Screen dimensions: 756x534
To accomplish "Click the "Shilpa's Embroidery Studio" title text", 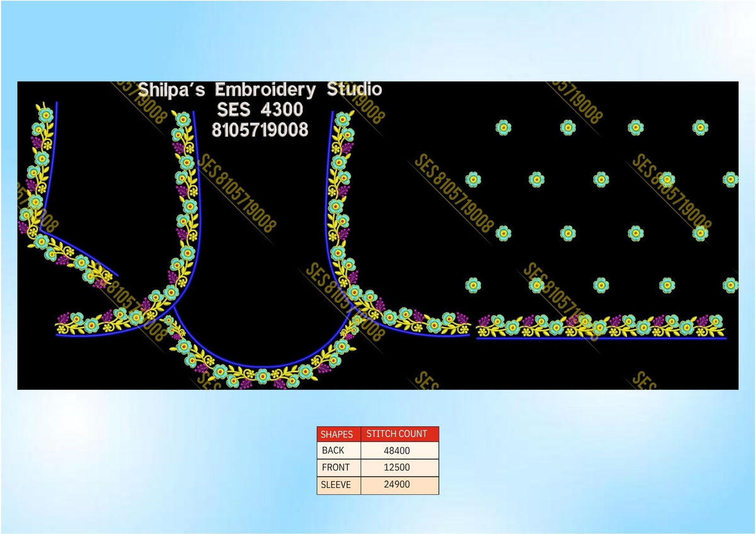I will [260, 90].
